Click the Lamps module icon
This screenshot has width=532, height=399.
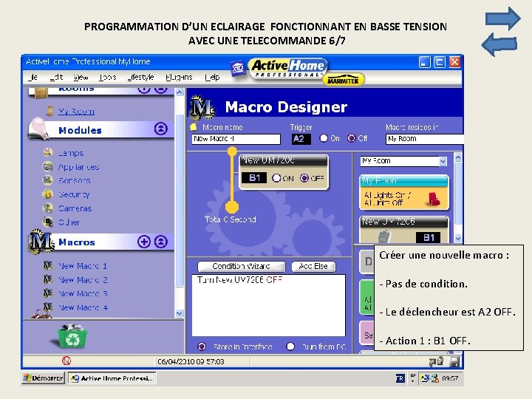click(48, 153)
